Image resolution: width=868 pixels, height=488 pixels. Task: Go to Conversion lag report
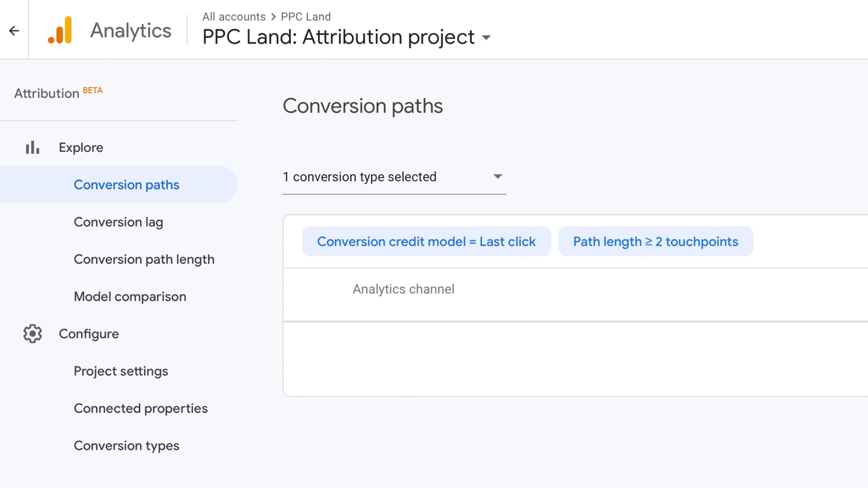coord(118,222)
